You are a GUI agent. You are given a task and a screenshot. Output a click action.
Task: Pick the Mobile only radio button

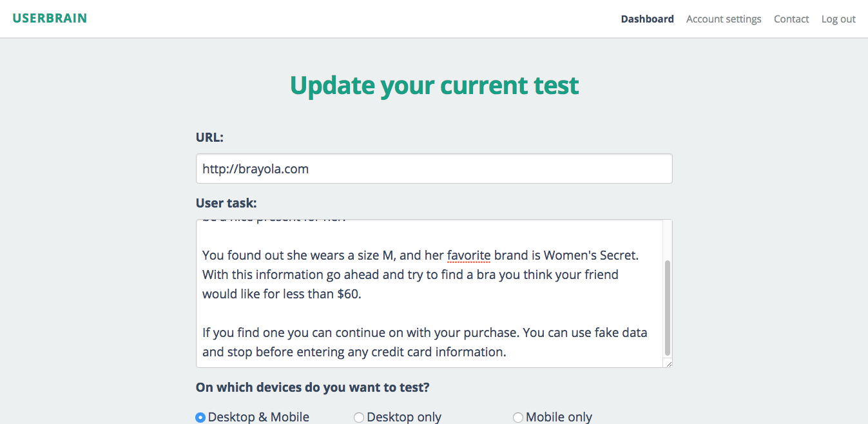(x=517, y=418)
